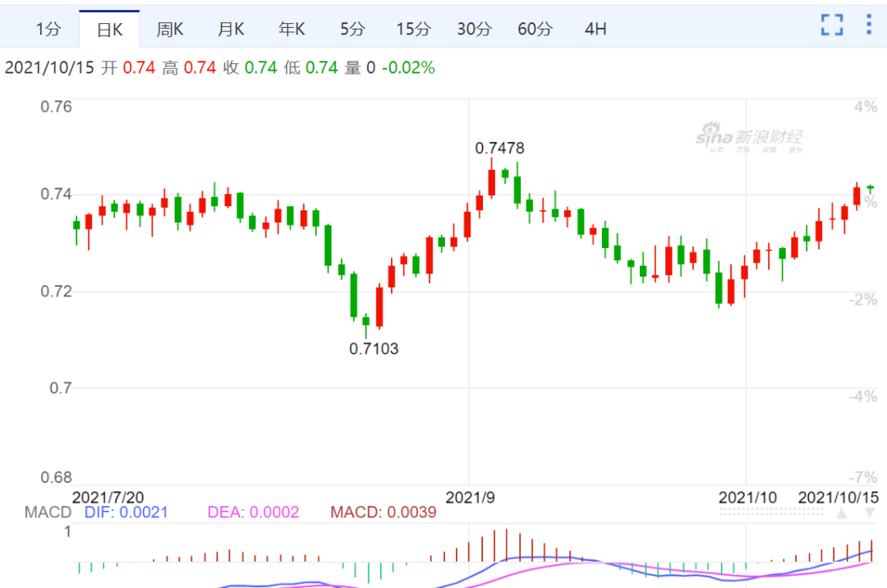Click the tallest MACD histogram bar
The height and width of the screenshot is (588, 887).
(506, 545)
